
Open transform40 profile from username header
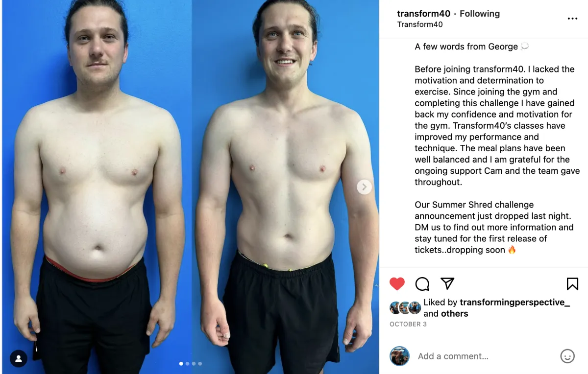coord(423,14)
